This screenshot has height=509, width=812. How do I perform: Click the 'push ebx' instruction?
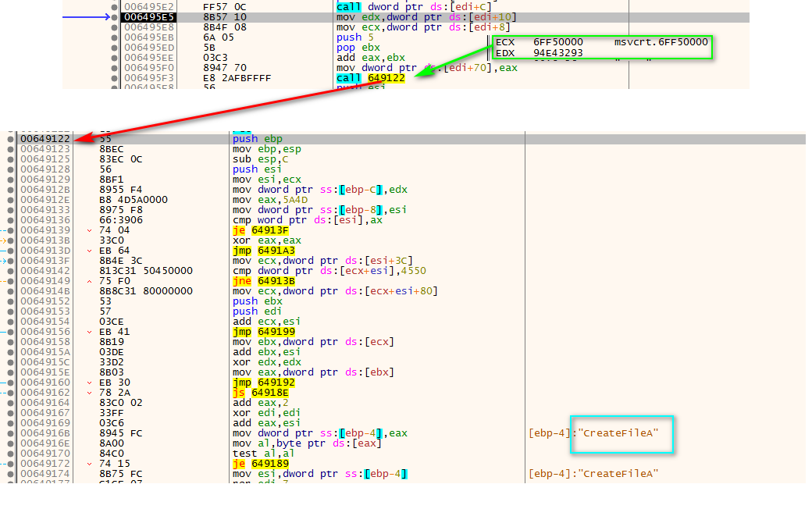coord(258,301)
